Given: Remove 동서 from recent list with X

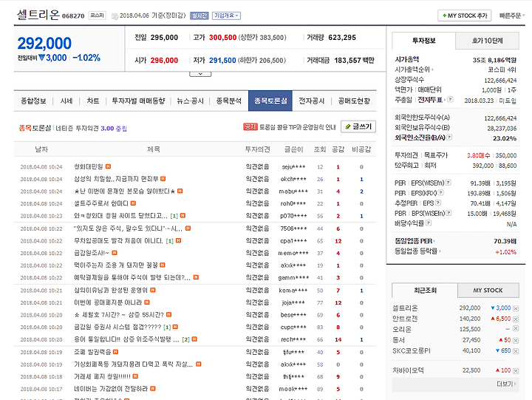Looking at the screenshot, I should point(516,340).
